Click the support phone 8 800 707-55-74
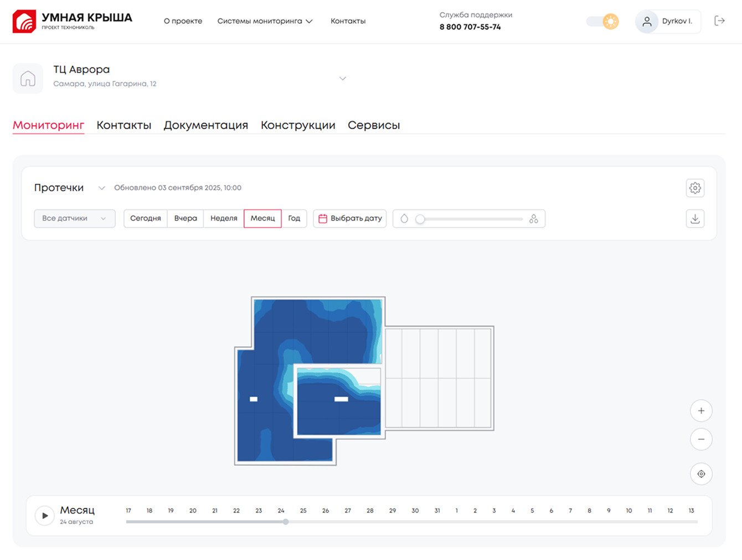This screenshot has width=742, height=560. tap(470, 27)
